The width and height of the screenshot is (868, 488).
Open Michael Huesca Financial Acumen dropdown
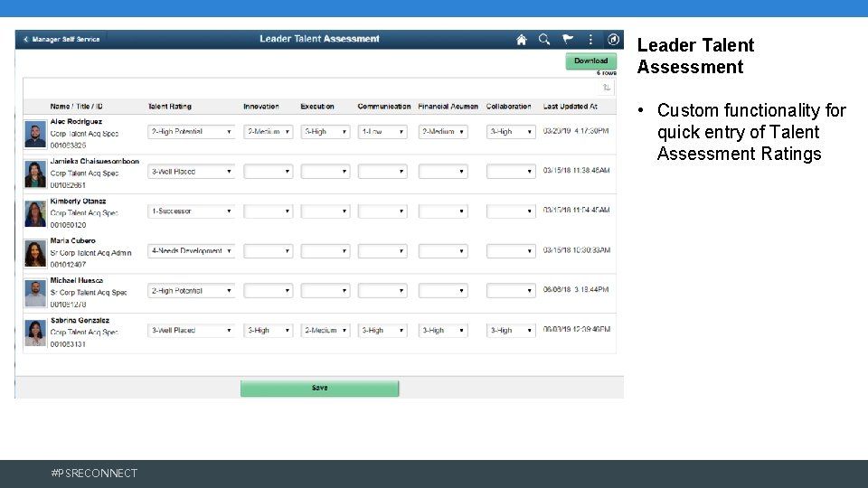(443, 291)
